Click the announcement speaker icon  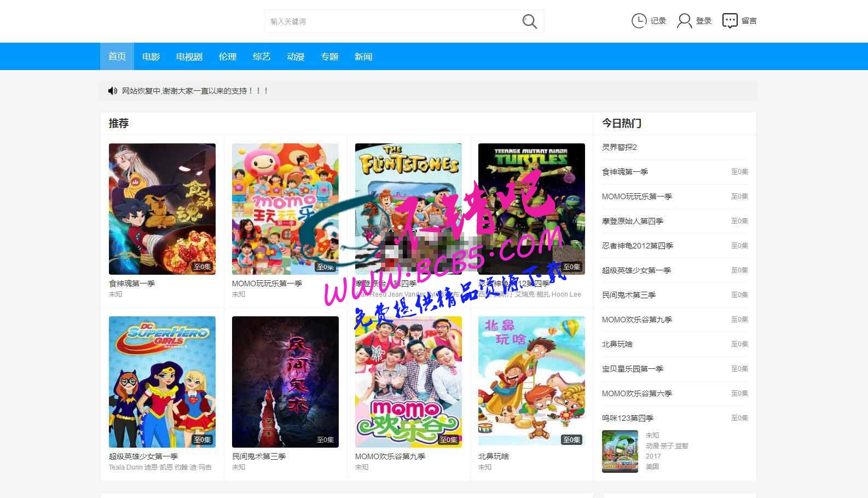[113, 91]
